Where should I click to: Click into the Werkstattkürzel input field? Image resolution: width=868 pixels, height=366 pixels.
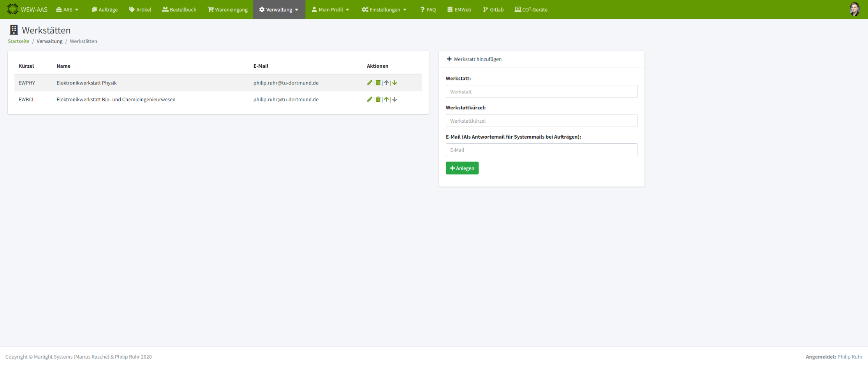pos(541,121)
